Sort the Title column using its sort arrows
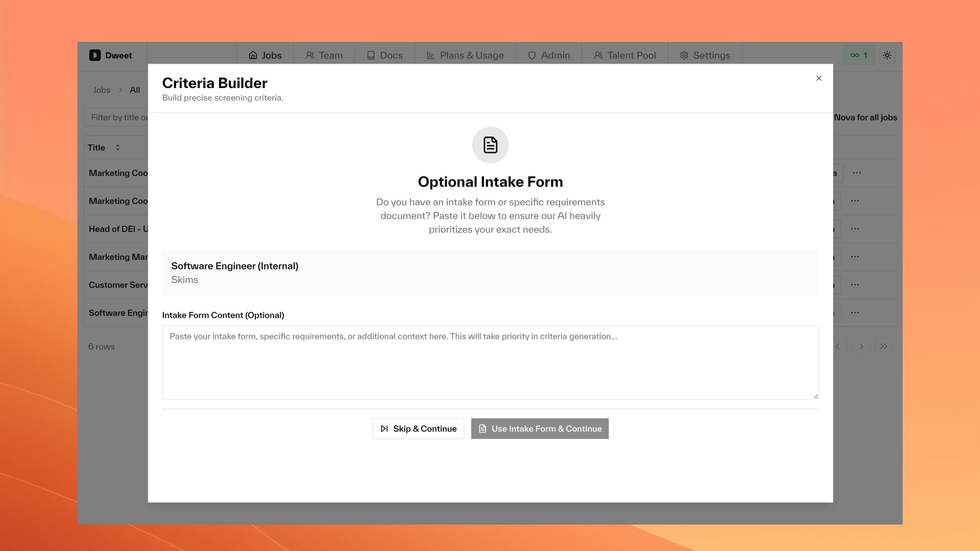The image size is (980, 551). [x=118, y=148]
